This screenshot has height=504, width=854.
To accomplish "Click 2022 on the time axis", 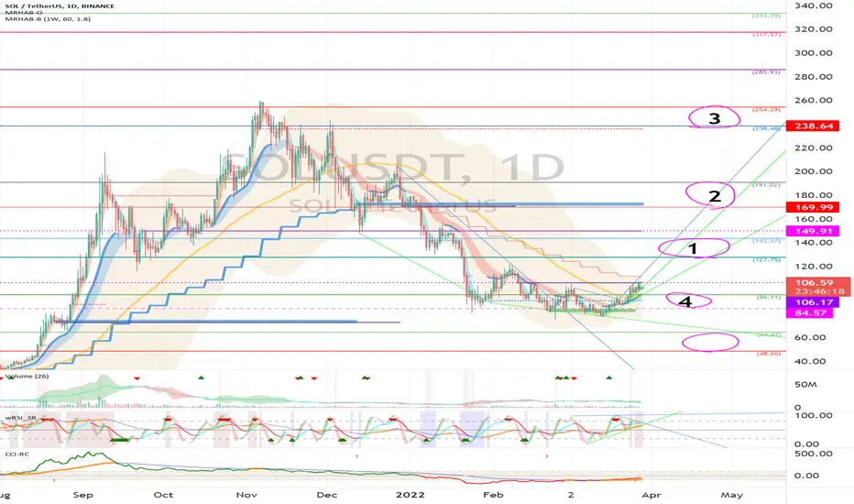I will coord(411,495).
